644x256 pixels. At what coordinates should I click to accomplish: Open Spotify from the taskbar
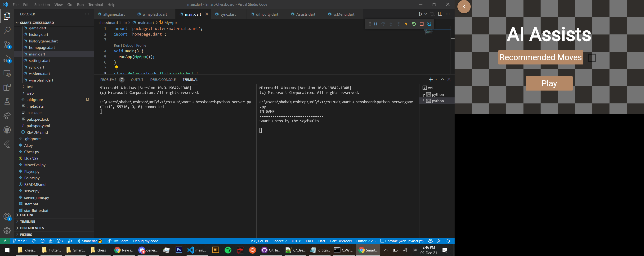point(228,250)
